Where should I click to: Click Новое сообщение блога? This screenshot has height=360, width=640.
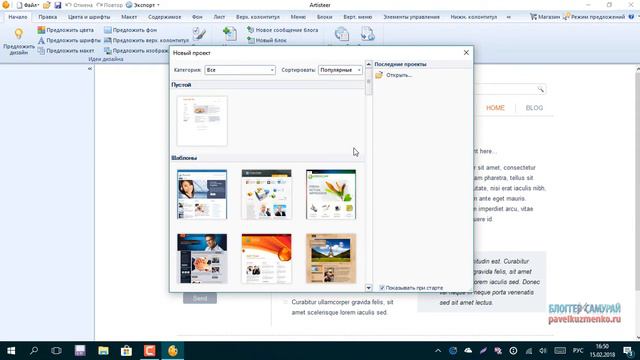tap(282, 30)
